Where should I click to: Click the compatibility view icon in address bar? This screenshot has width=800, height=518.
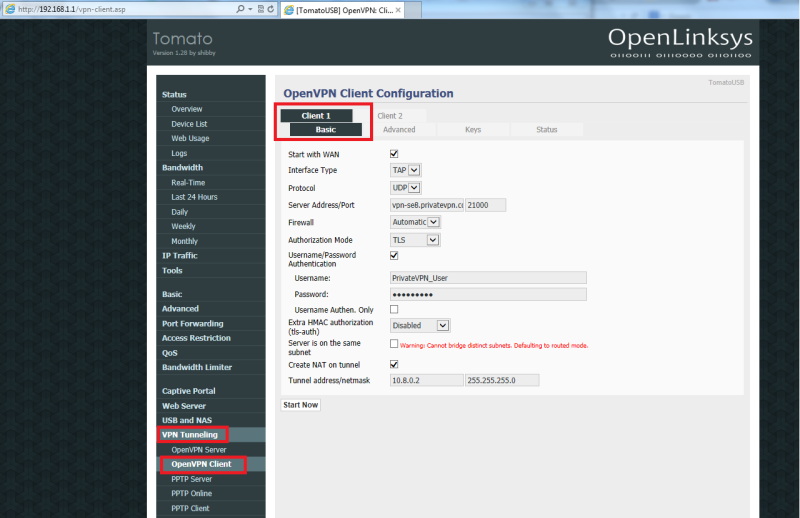pyautogui.click(x=261, y=9)
